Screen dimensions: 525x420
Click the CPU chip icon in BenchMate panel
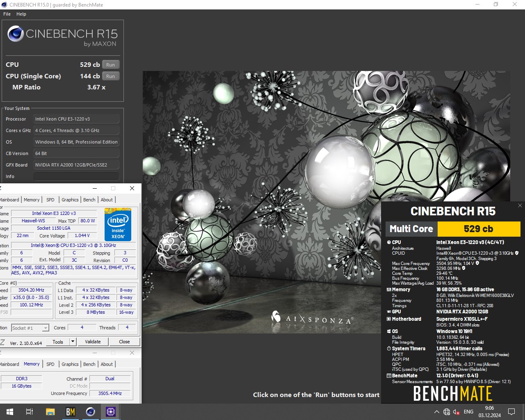click(x=389, y=242)
